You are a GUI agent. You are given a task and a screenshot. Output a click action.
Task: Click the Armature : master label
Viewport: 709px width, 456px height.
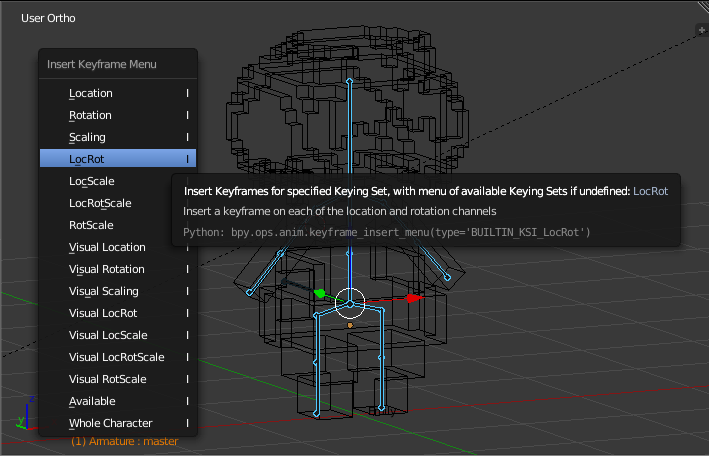(x=125, y=441)
